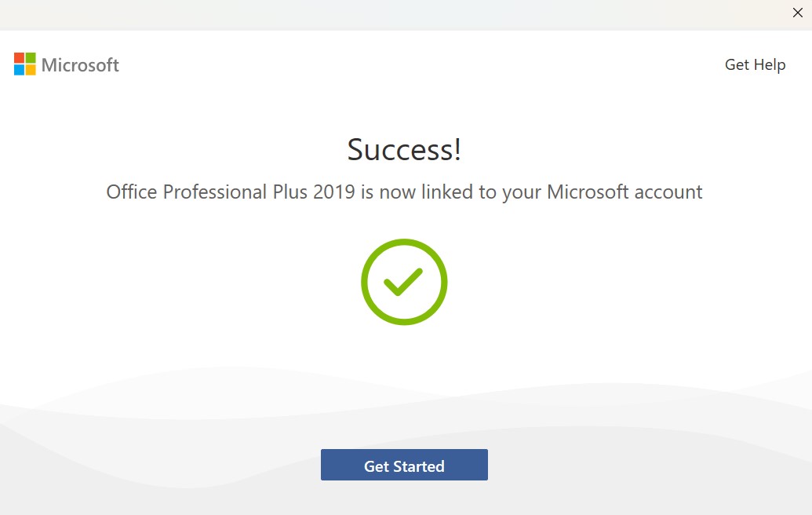Image resolution: width=812 pixels, height=515 pixels.
Task: Click the word "linked" in the confirmation message
Action: point(446,192)
